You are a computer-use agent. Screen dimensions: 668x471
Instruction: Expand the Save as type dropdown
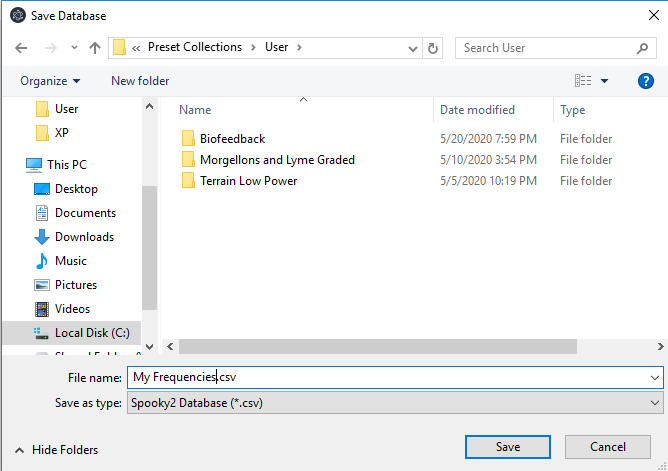pyautogui.click(x=655, y=403)
